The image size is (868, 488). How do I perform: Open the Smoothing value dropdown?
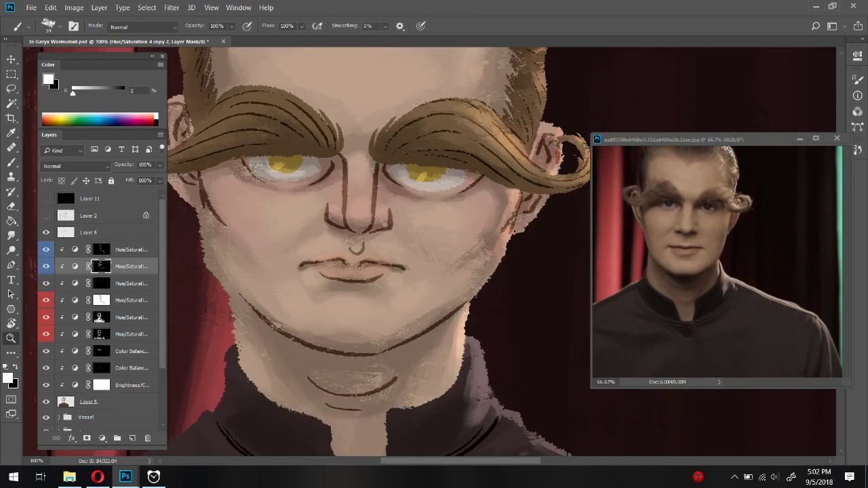384,26
